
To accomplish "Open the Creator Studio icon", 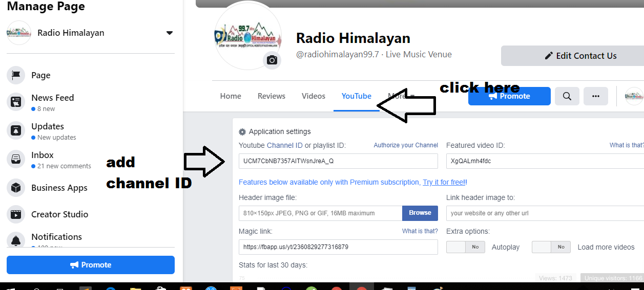I will click(x=16, y=214).
